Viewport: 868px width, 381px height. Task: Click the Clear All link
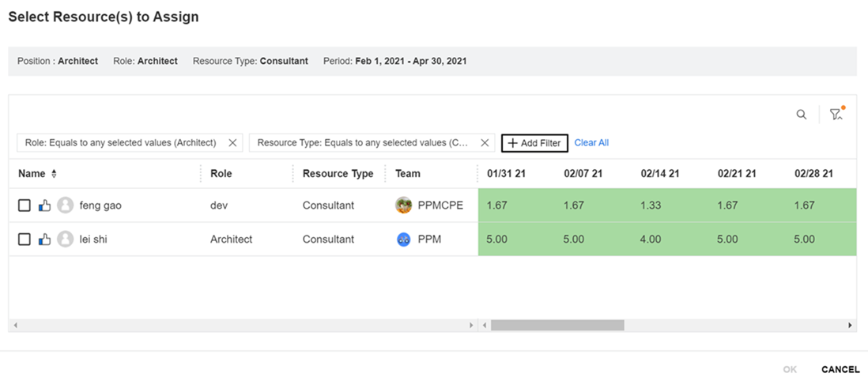[x=591, y=143]
